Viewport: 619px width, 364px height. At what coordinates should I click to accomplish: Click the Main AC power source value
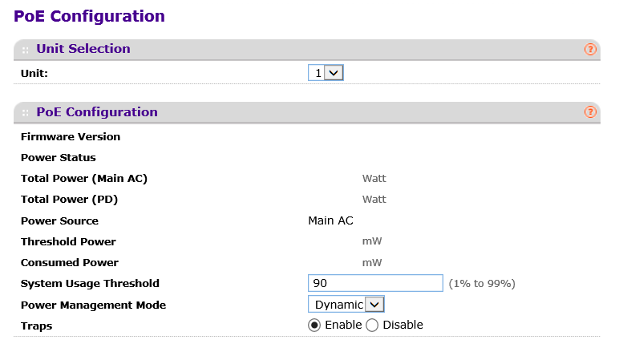(330, 220)
